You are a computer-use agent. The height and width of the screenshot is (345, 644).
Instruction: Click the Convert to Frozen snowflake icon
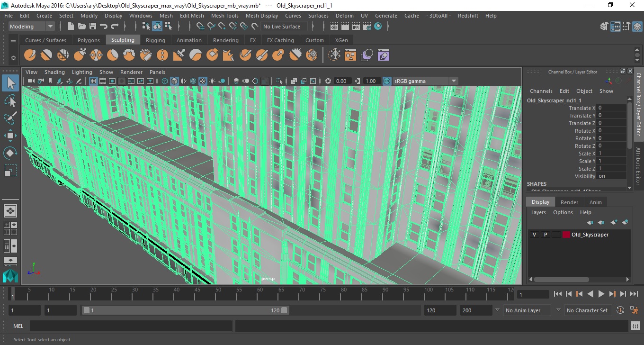click(335, 55)
